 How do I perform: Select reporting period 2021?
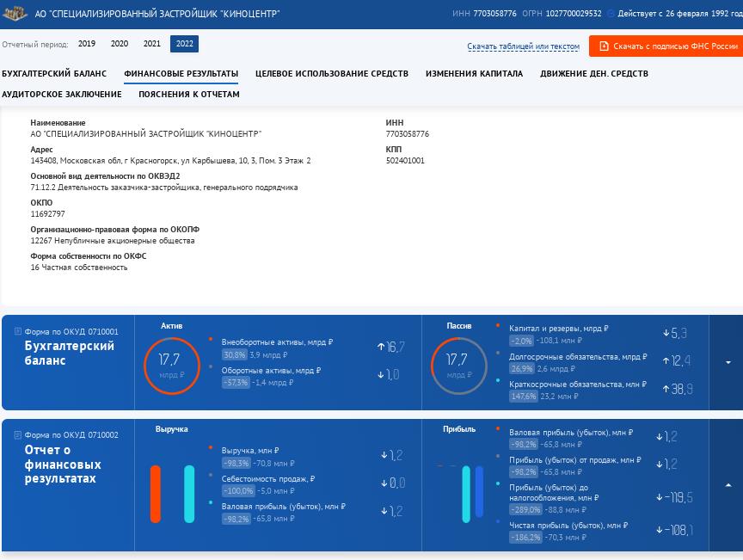point(152,44)
